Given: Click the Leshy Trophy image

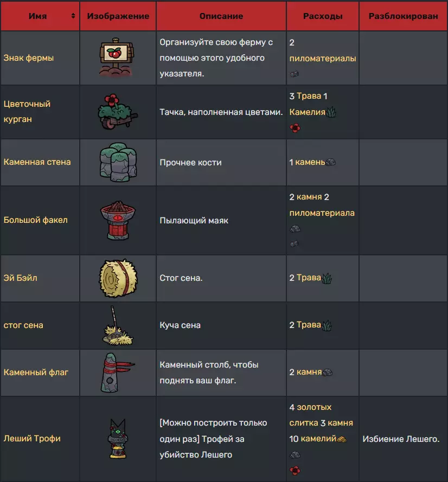Looking at the screenshot, I should (x=118, y=438).
